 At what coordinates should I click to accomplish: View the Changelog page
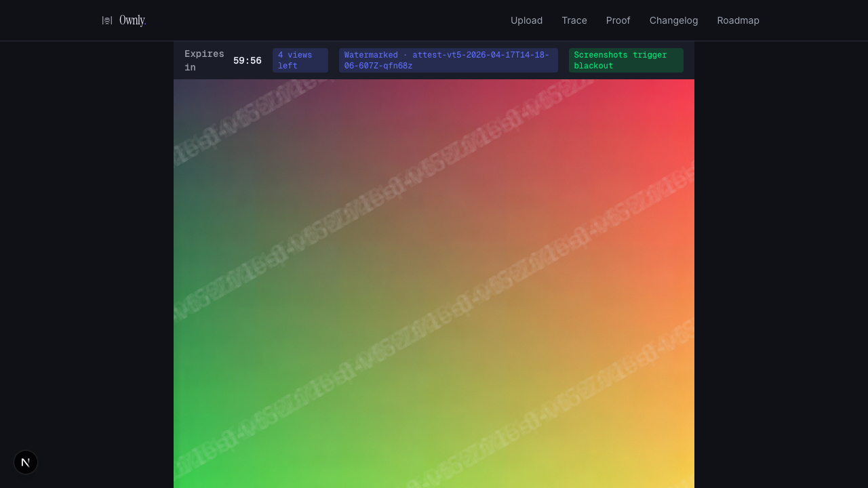coord(673,20)
